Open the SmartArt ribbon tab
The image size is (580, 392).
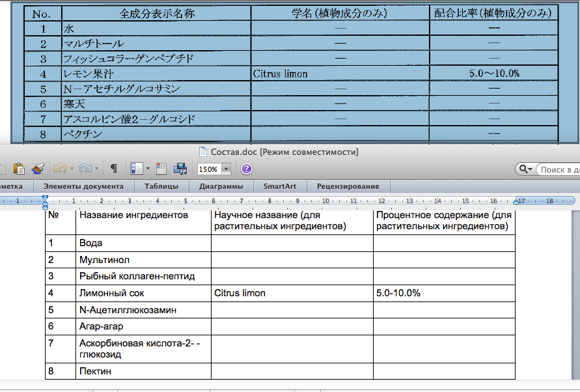tap(279, 186)
